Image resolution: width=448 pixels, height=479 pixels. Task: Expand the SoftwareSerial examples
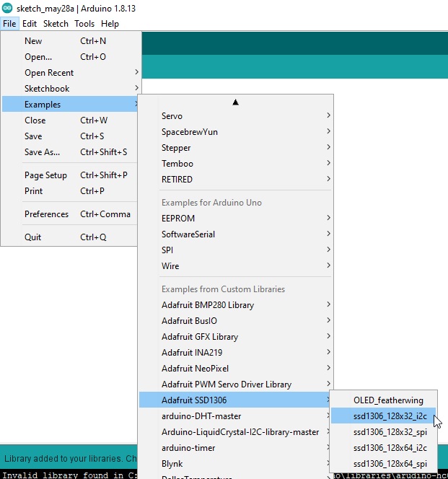point(236,234)
